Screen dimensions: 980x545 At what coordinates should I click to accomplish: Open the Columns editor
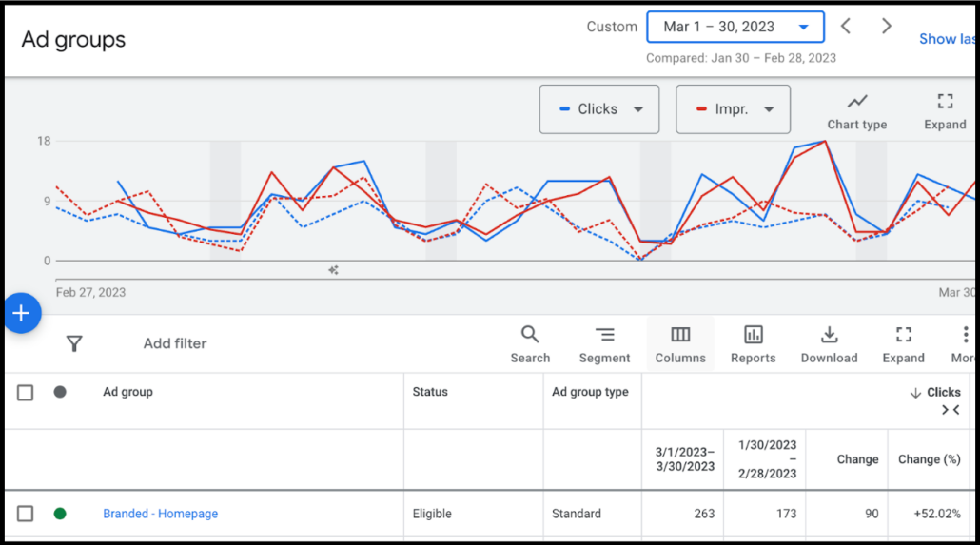coord(680,344)
